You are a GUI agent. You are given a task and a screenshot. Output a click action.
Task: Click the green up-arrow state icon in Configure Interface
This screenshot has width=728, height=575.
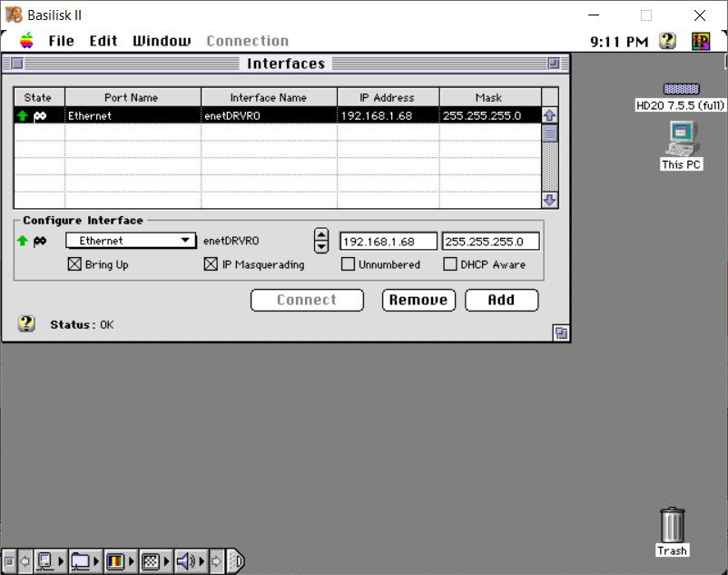(x=23, y=241)
